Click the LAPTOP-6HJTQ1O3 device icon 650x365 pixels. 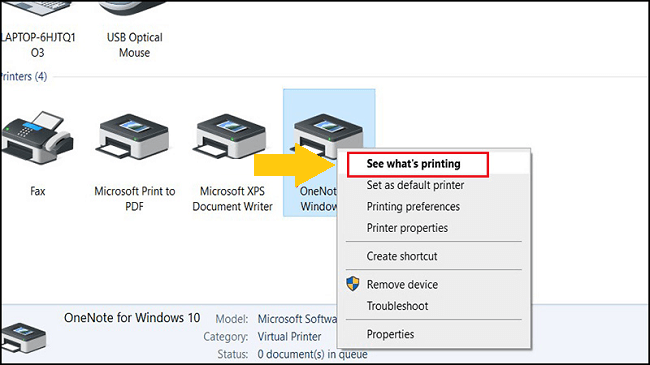click(37, 7)
